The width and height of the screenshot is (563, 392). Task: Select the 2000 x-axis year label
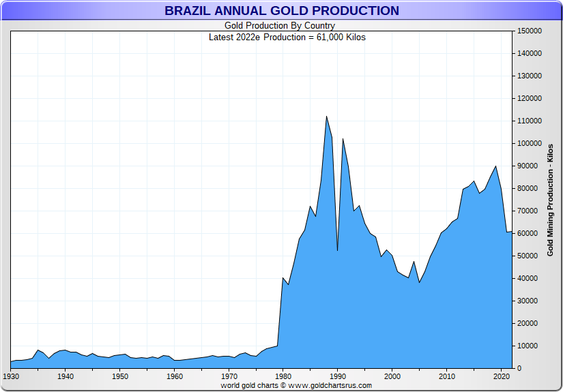click(392, 376)
